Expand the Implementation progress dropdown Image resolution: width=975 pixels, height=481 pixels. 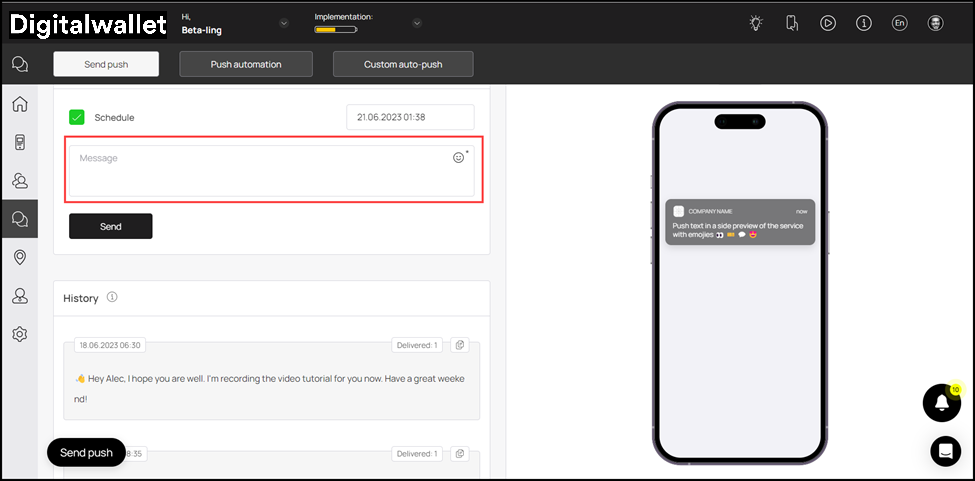417,23
